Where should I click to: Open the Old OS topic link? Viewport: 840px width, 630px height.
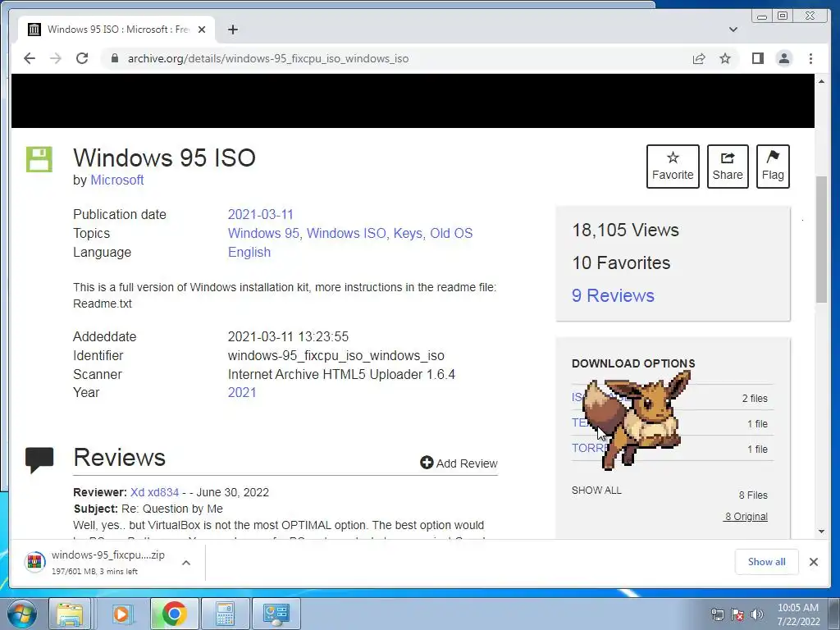(451, 233)
